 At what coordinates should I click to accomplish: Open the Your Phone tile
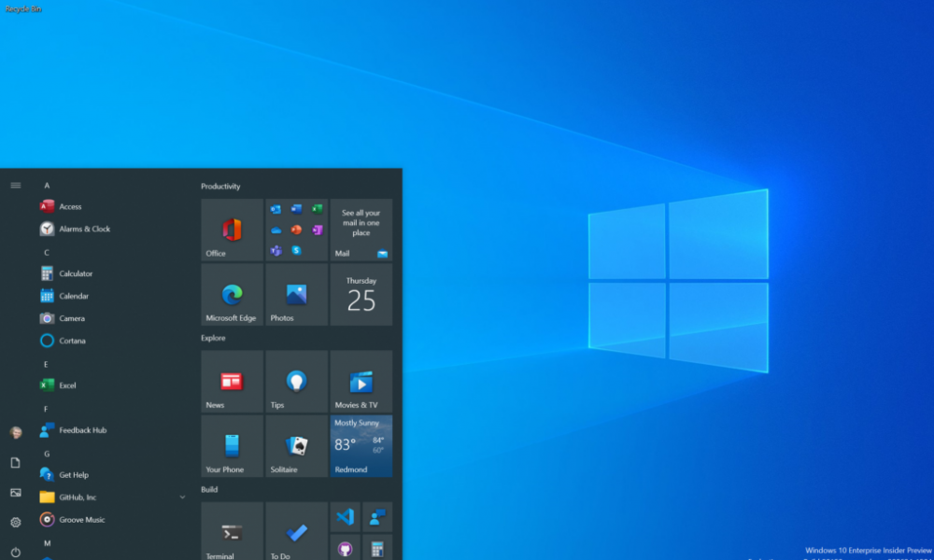232,446
